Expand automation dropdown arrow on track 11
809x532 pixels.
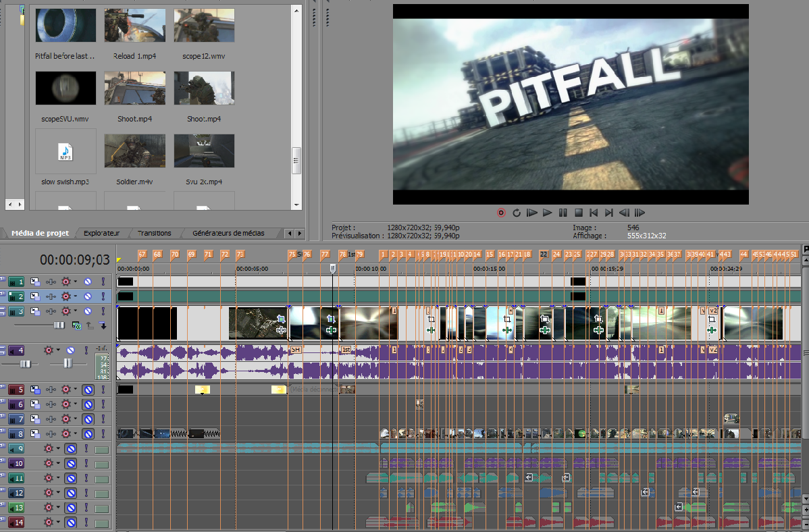pyautogui.click(x=58, y=479)
